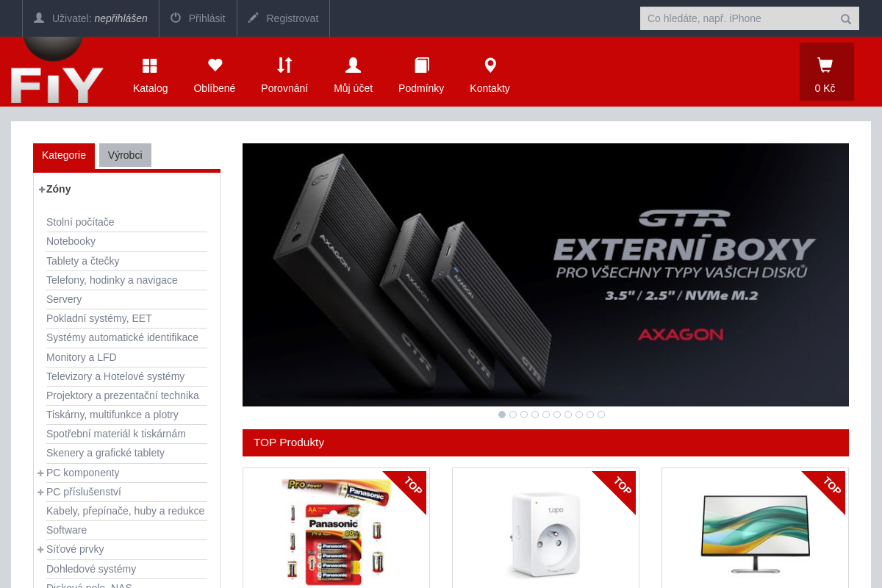Open Telefony, hodinky a navigace category

(x=112, y=280)
